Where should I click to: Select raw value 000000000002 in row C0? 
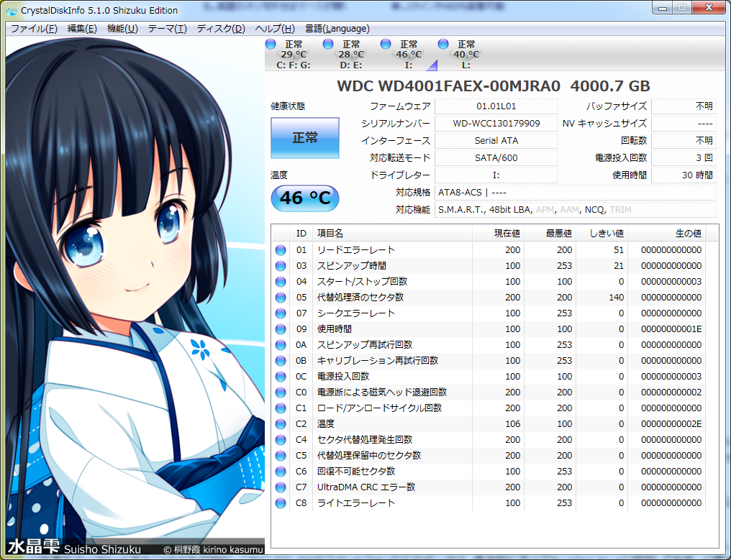pos(671,393)
